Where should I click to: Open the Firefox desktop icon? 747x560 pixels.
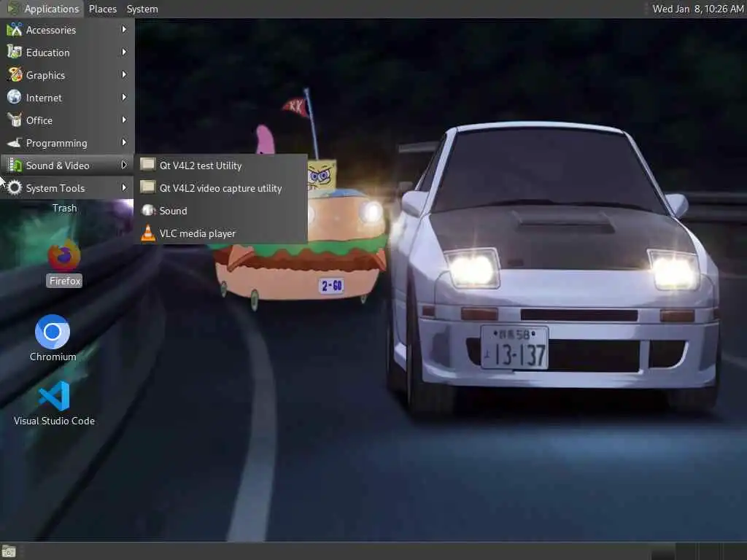(x=64, y=256)
